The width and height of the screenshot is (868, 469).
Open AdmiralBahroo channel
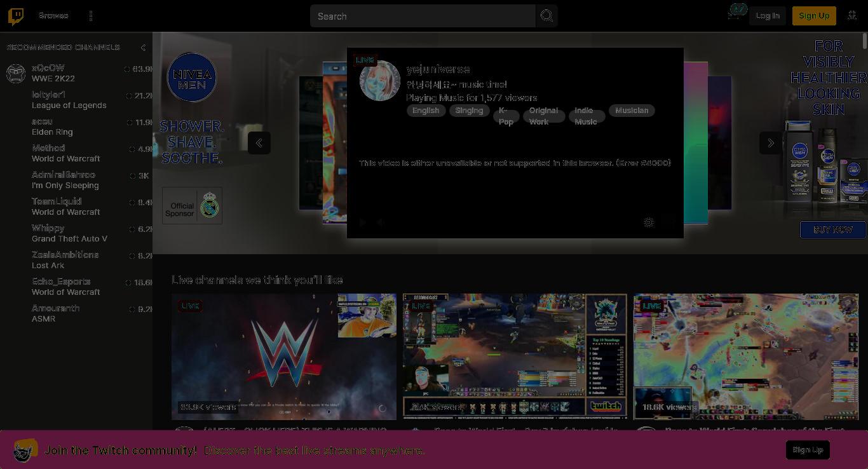tap(76, 180)
